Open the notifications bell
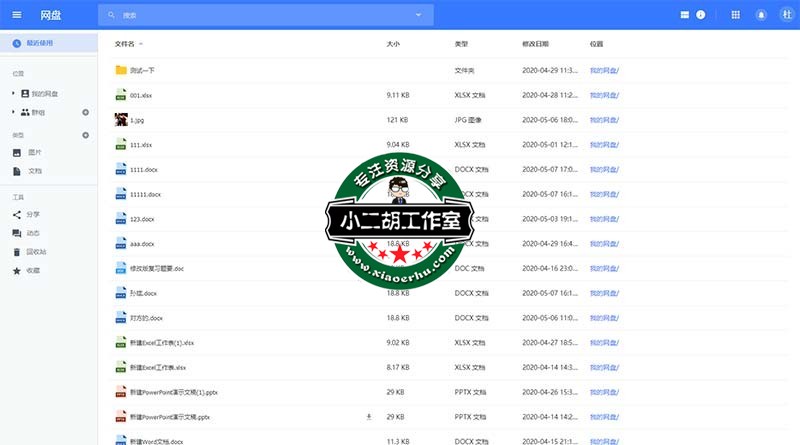The height and width of the screenshot is (445, 800). coord(762,15)
